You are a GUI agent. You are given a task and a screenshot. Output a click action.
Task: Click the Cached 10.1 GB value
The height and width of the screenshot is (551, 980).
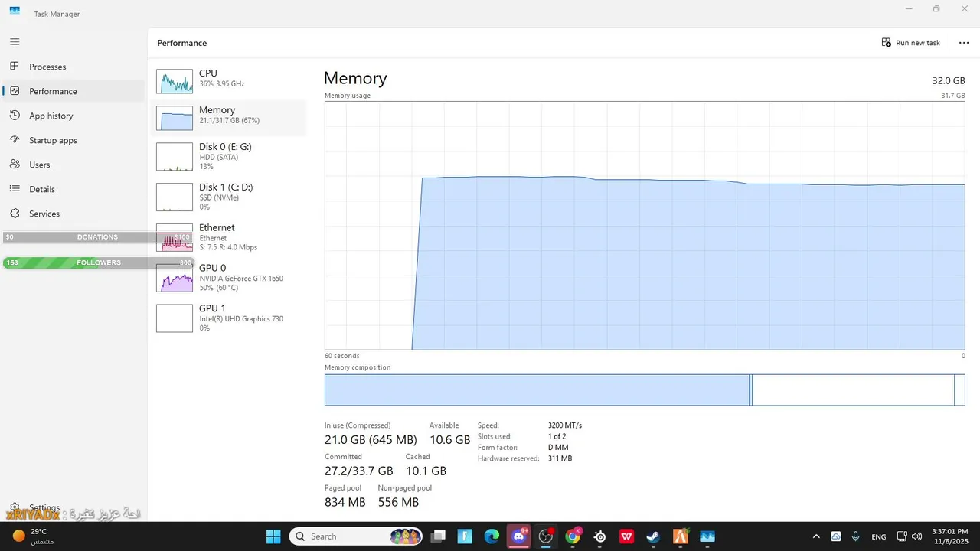pos(426,471)
